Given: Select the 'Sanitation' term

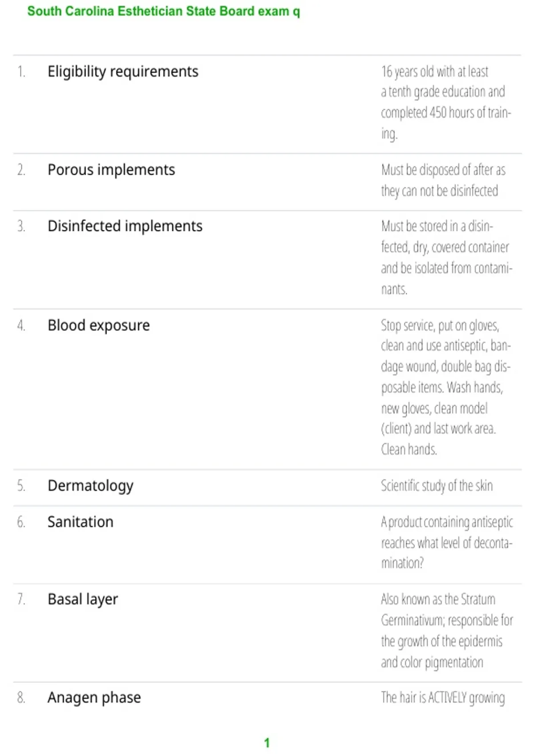Looking at the screenshot, I should (81, 522).
